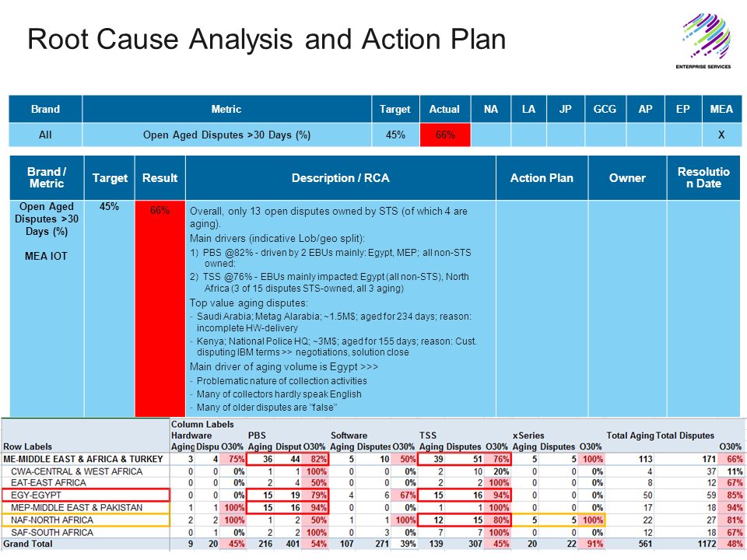
Task: Select the PBS @82% driver bullet
Action: 331,257
